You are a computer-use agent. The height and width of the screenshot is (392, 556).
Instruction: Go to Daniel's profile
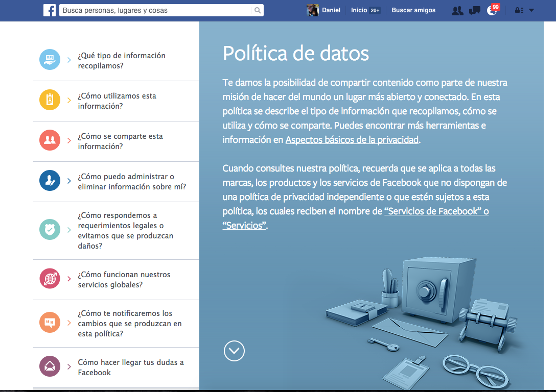pyautogui.click(x=331, y=10)
